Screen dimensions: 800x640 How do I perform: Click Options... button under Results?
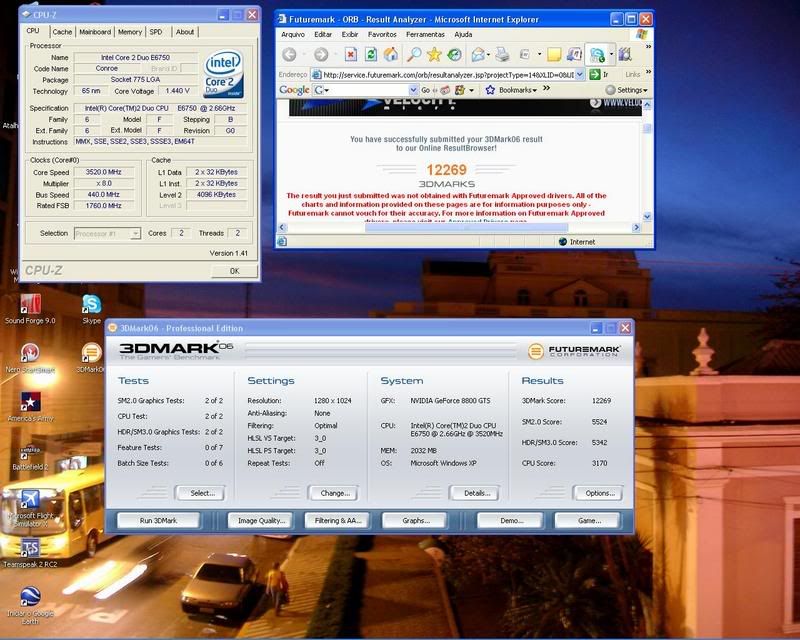598,493
